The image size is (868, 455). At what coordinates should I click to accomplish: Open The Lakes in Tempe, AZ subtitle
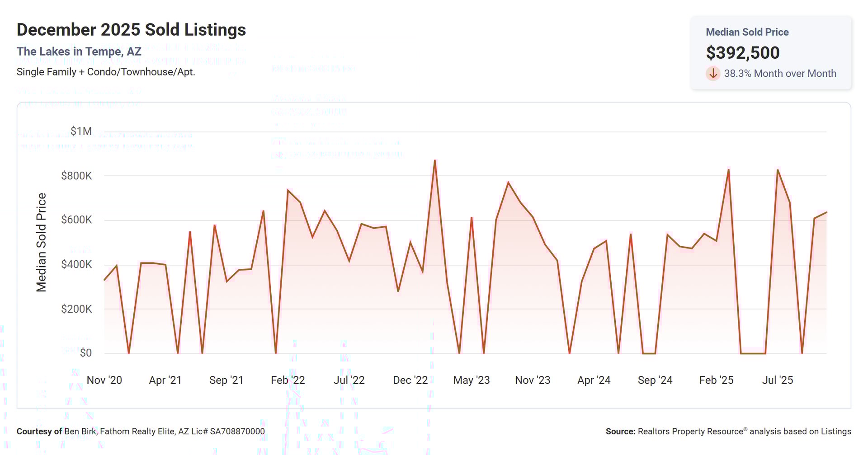pyautogui.click(x=79, y=52)
